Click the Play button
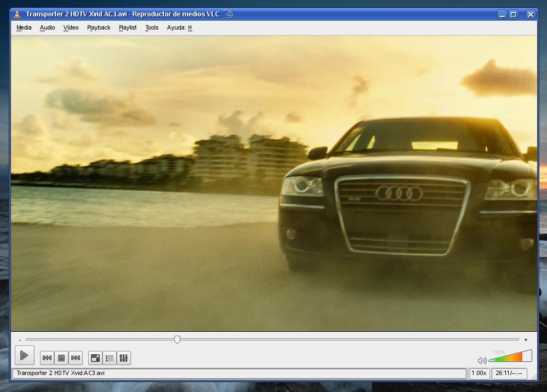Viewport: 547px width, 392px height. point(25,355)
